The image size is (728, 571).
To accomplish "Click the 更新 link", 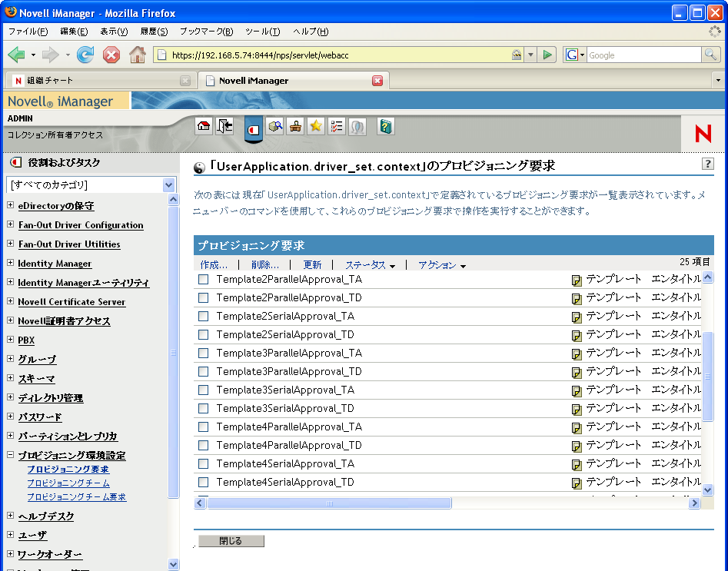I will 312,265.
